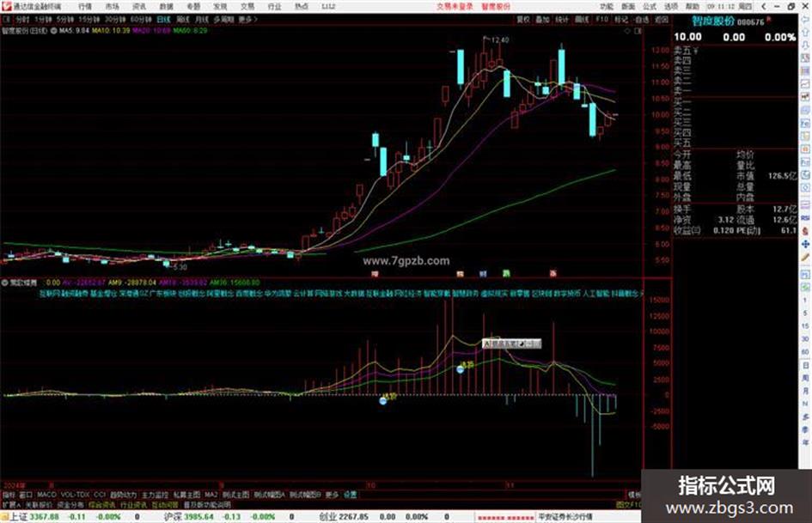Click the 通达信 application logo icon
Screen dimensions: 812x523
pos(6,6)
